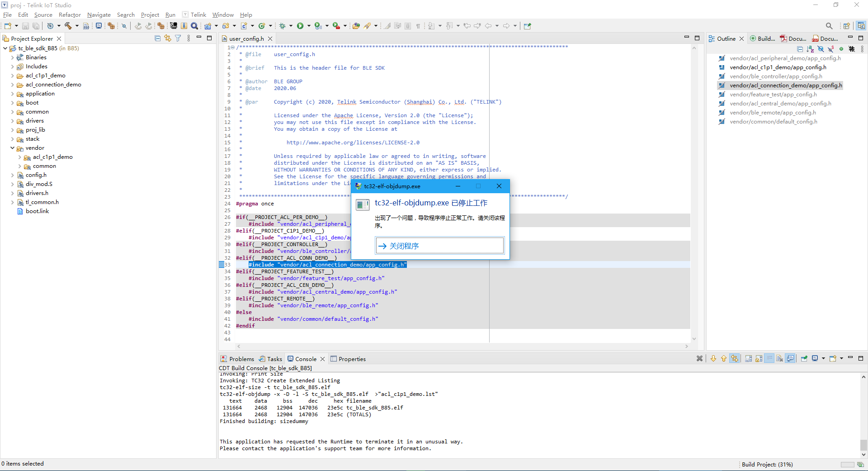Click the toolbar quick access search icon

[x=829, y=26]
